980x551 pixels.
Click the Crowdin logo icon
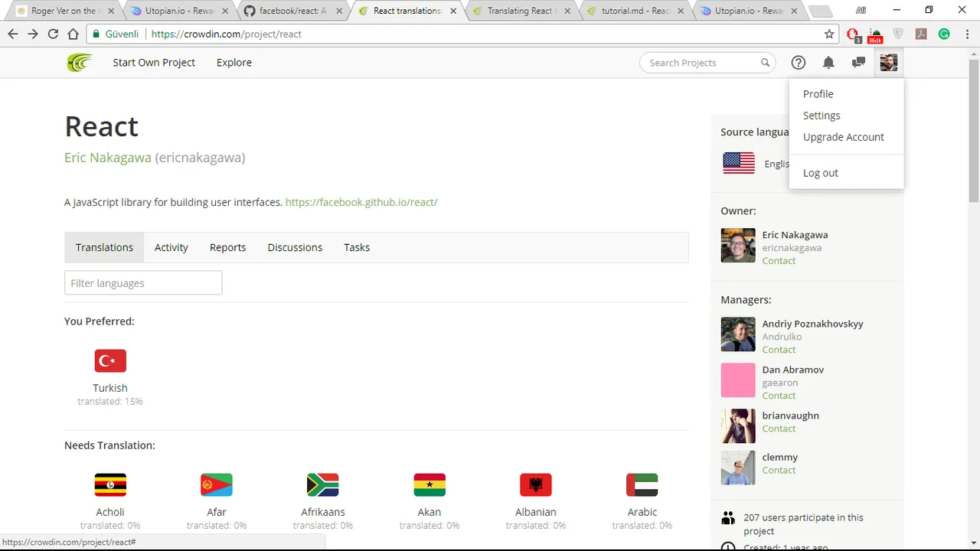(79, 63)
